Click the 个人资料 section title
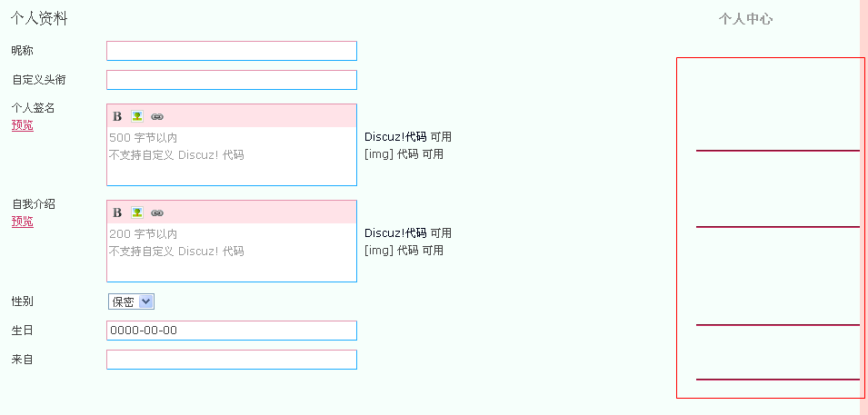 (x=39, y=19)
